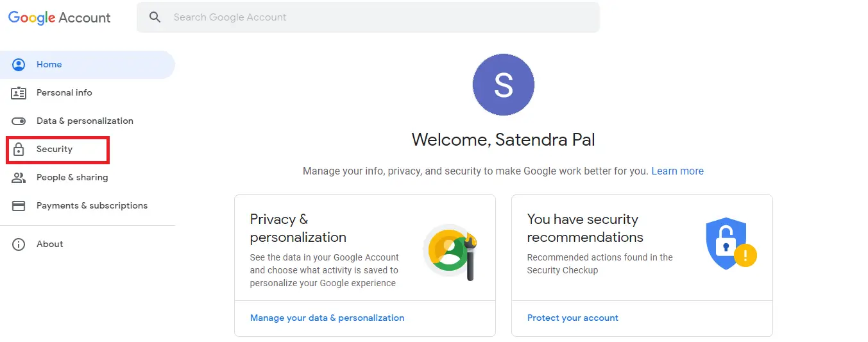868x342 pixels.
Task: Click the Security padlock icon
Action: pos(19,150)
